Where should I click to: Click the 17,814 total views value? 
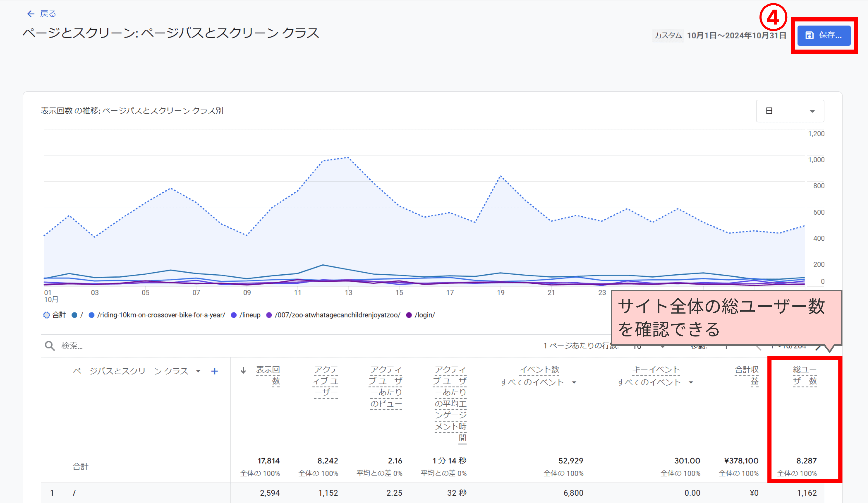[269, 461]
